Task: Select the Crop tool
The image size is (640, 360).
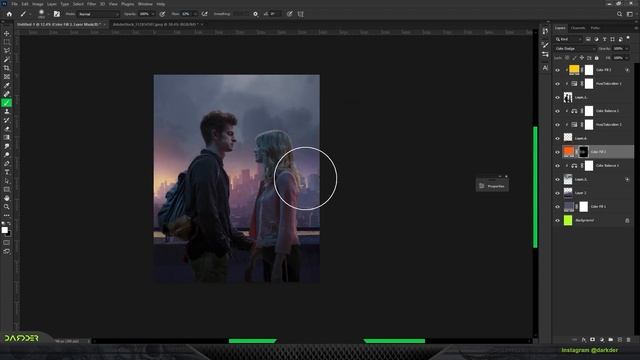Action: [x=7, y=68]
